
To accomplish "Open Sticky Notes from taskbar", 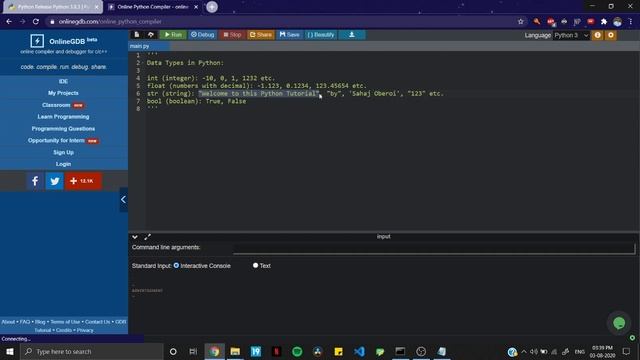I will (x=338, y=351).
